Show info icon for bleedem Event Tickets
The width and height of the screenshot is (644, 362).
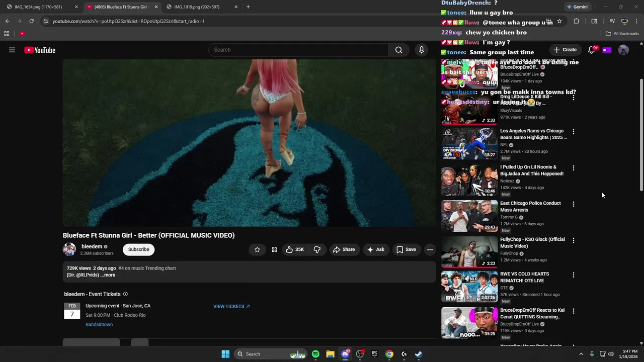tap(125, 294)
